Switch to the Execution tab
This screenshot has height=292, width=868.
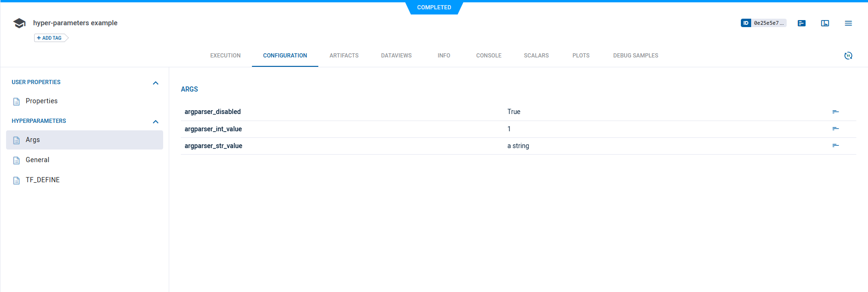point(225,56)
